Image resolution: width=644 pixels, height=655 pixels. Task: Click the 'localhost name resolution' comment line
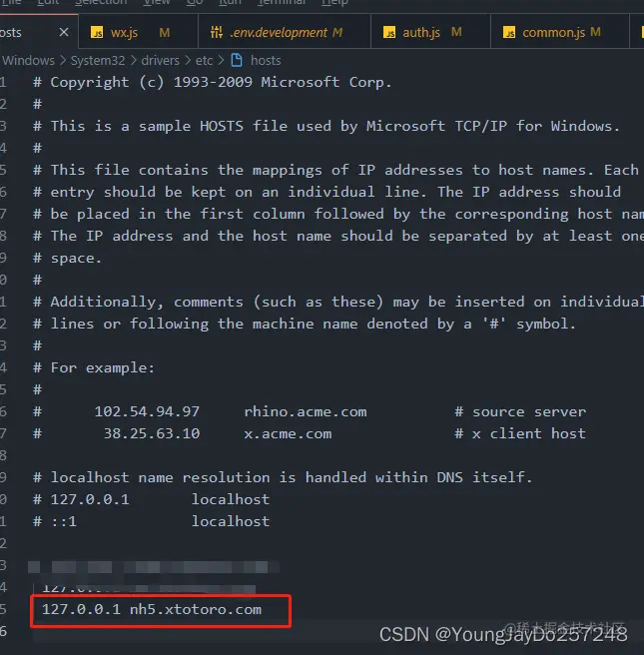[x=283, y=477]
